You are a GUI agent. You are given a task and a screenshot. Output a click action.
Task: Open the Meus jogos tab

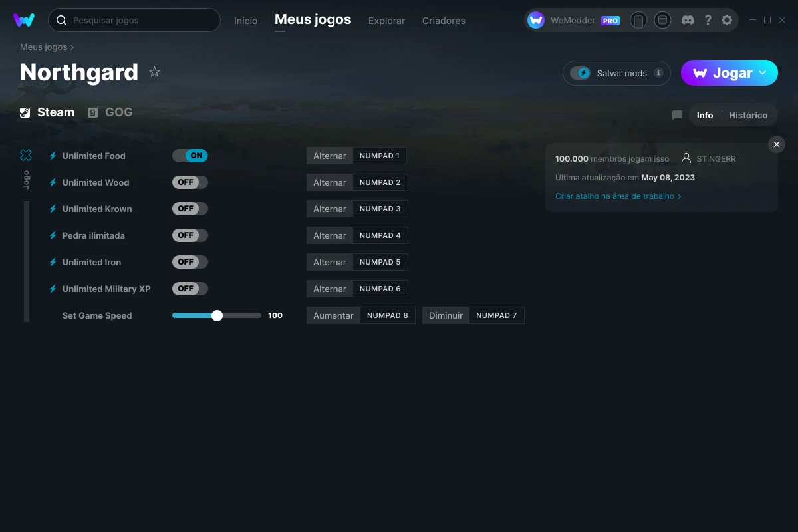[313, 20]
